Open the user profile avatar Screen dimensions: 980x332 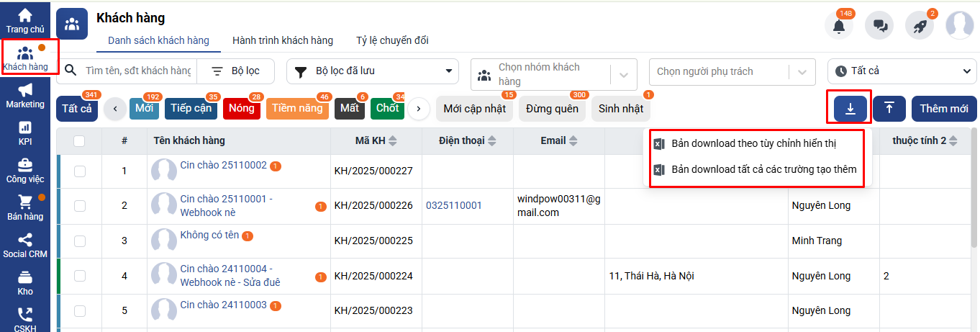click(x=960, y=26)
